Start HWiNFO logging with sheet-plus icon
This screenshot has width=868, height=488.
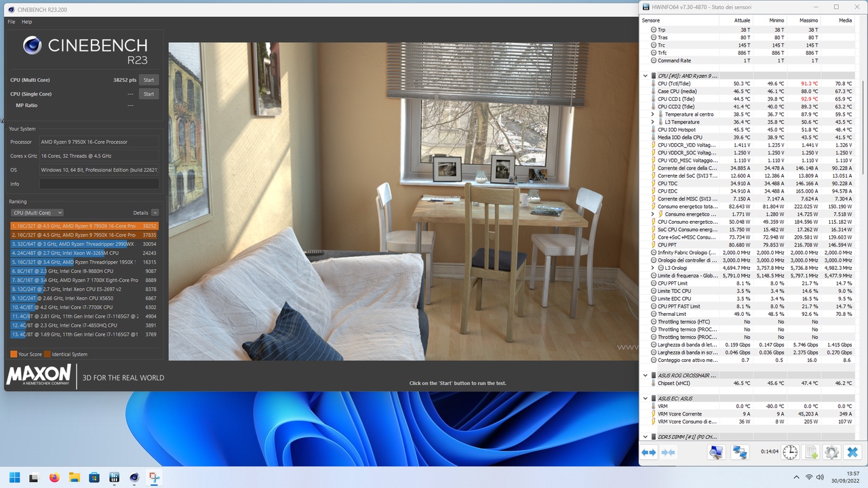(x=811, y=452)
